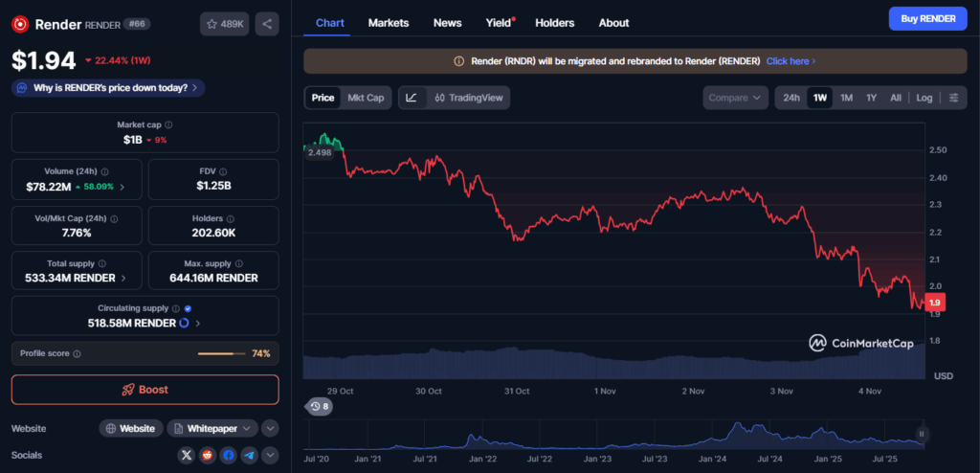Image resolution: width=980 pixels, height=473 pixels.
Task: Click the Boost button
Action: 145,390
